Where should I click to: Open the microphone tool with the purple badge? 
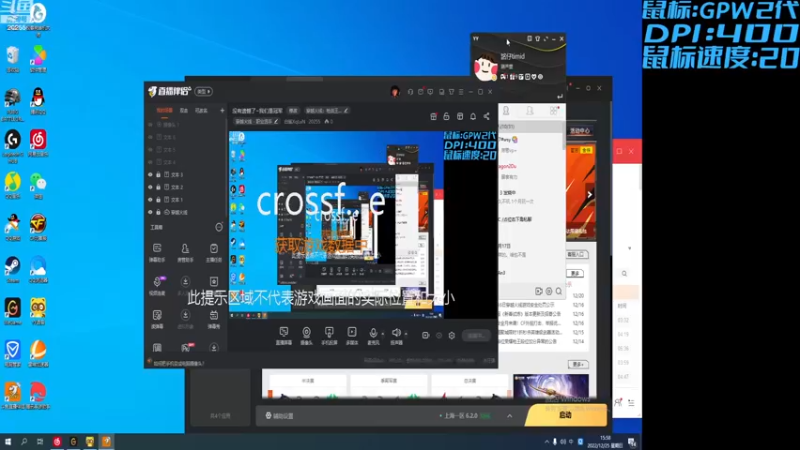point(157,285)
